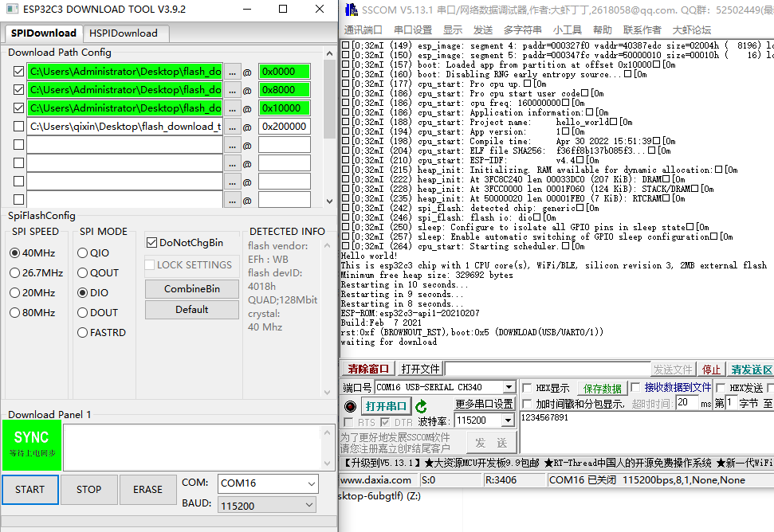Click the START download button

(x=30, y=490)
